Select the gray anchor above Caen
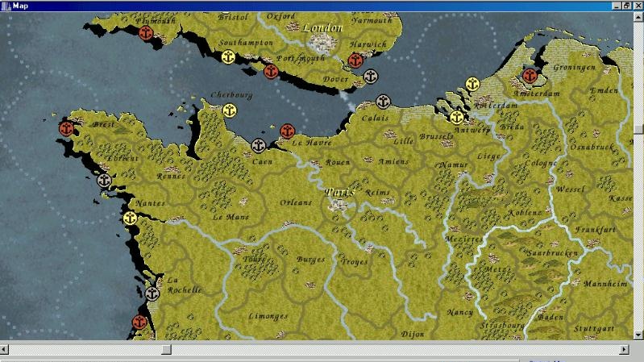The height and width of the screenshot is (362, 644). pyautogui.click(x=259, y=145)
